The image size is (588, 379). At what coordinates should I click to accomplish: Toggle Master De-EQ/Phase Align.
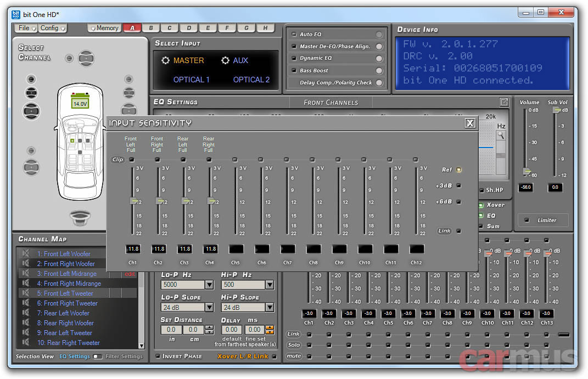point(379,47)
